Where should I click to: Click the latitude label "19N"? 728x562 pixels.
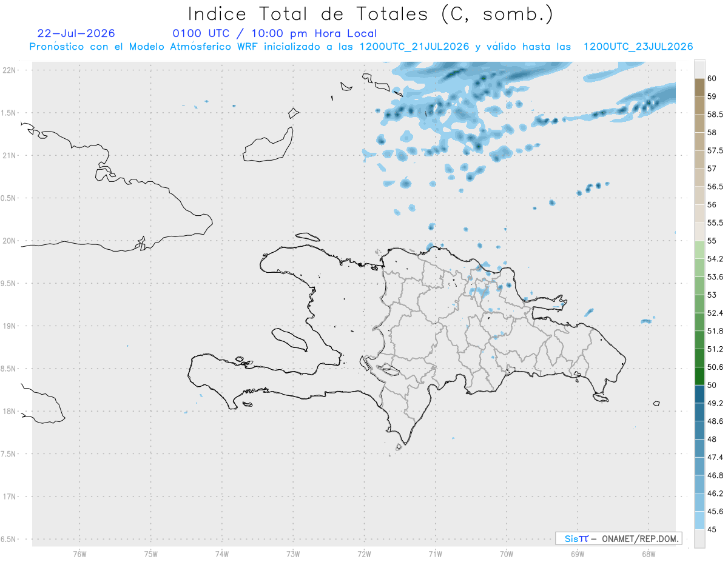(10, 326)
